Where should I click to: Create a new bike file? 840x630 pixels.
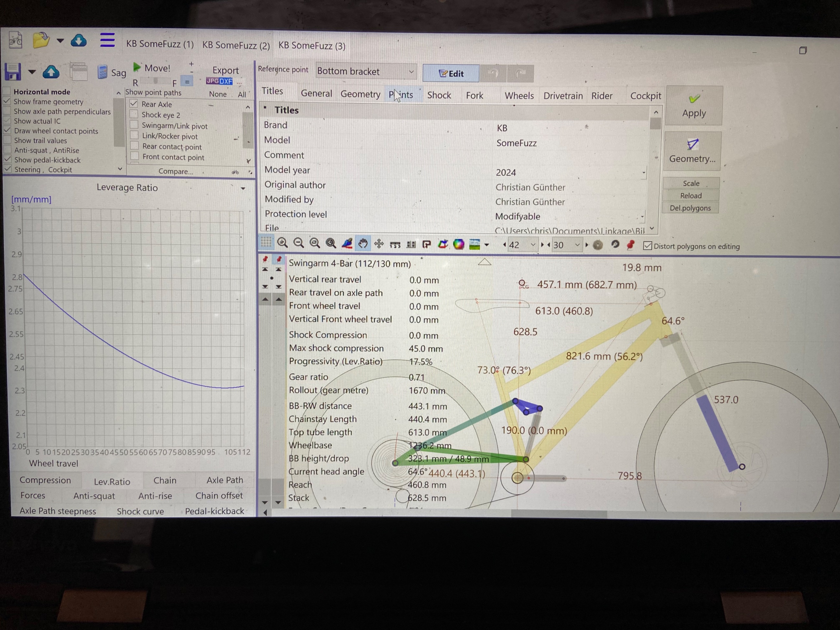click(16, 40)
